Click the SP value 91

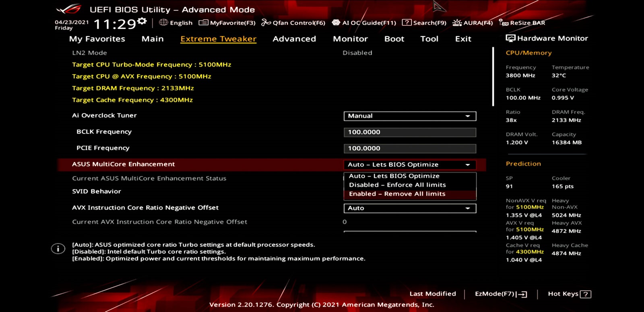(509, 187)
